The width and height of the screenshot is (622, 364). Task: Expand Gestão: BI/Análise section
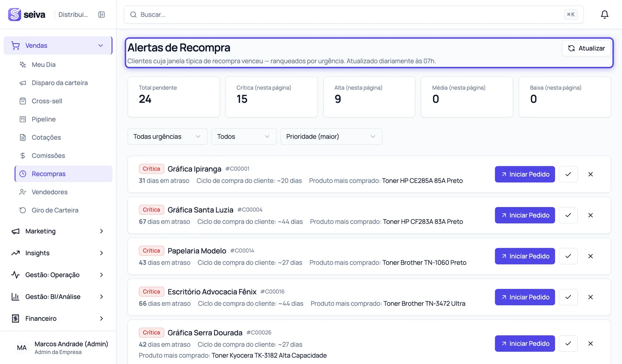point(58,296)
